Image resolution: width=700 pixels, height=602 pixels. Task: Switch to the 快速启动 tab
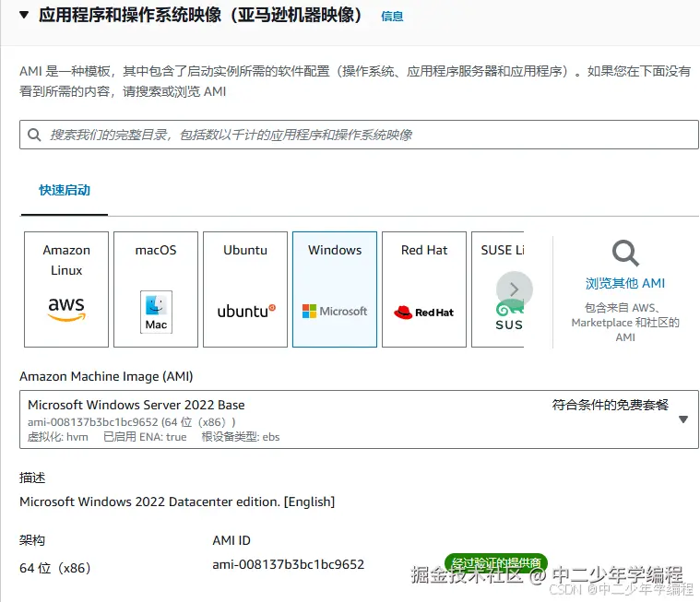(65, 190)
